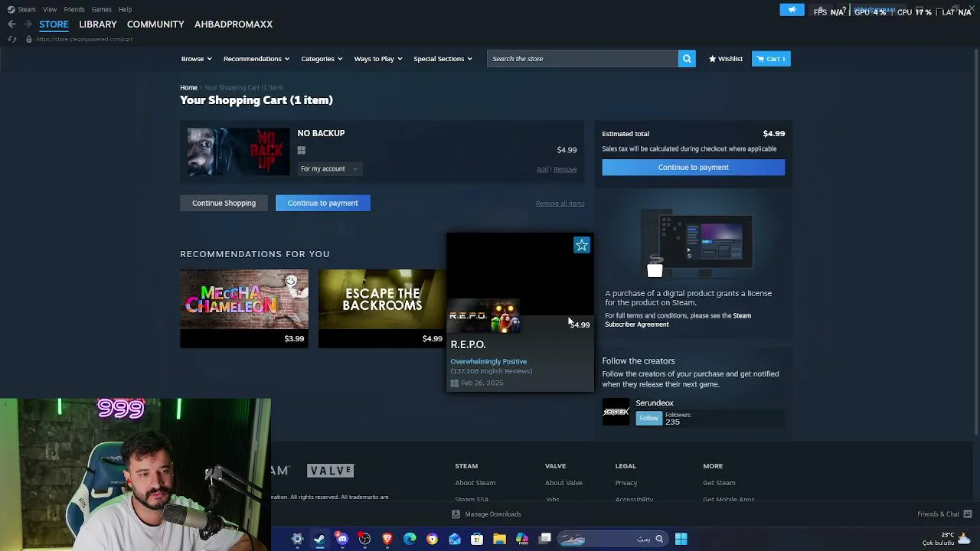Open the Escape the Backrooms recommendation

coord(382,308)
